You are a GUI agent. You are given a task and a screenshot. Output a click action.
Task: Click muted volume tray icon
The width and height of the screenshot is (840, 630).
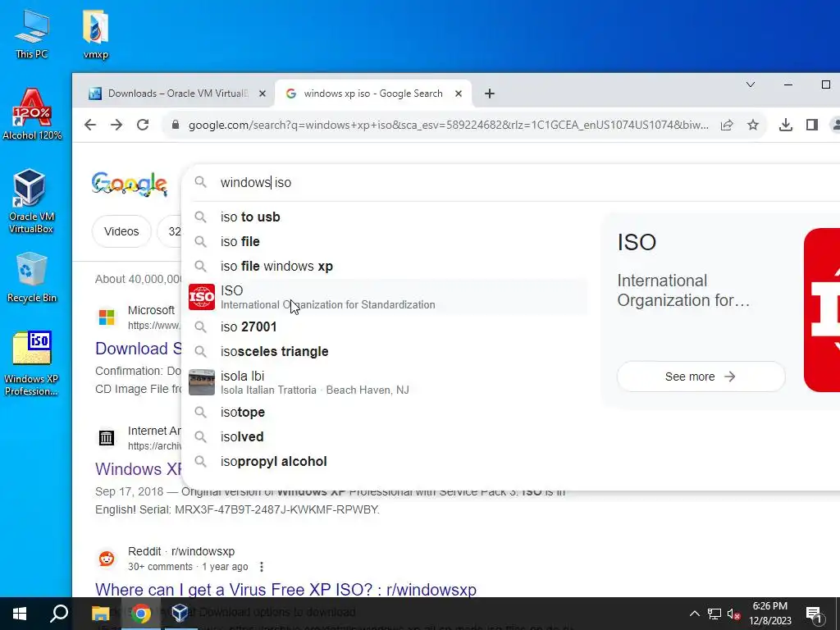734,614
